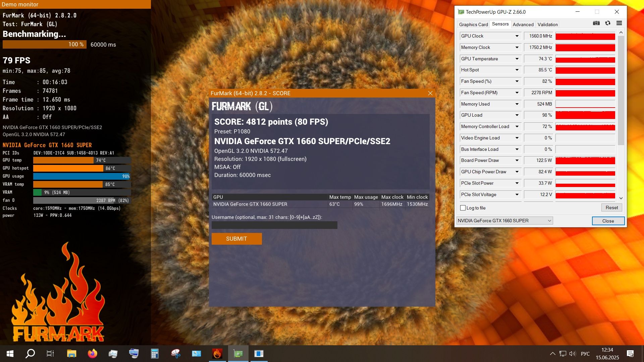The image size is (644, 362).
Task: Open File Explorer from the taskbar
Action: tap(71, 354)
